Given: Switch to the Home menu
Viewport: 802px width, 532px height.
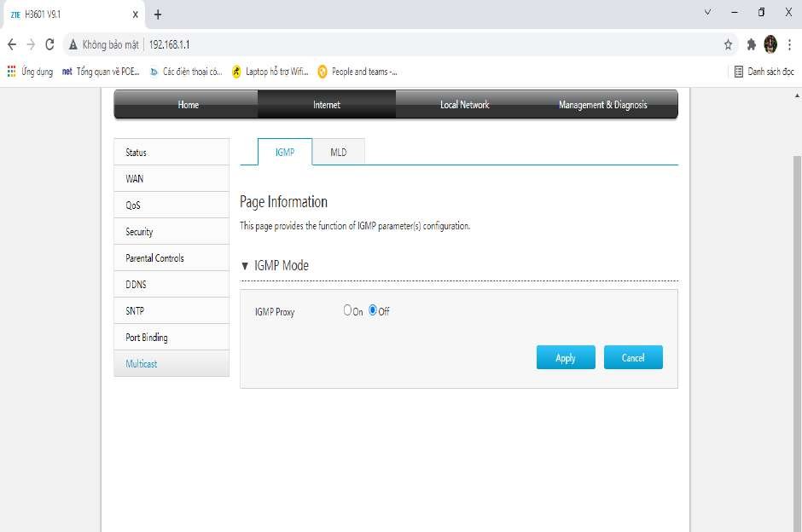Looking at the screenshot, I should [188, 104].
